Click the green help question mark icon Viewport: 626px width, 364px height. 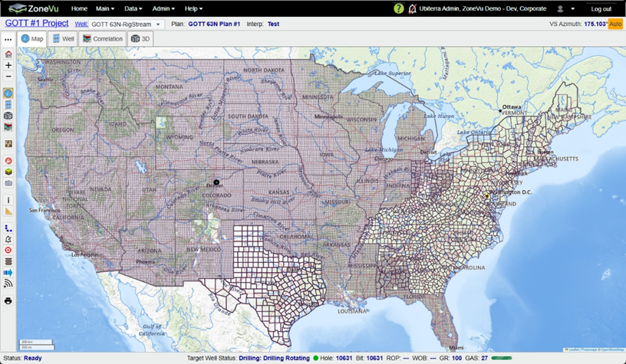(398, 8)
